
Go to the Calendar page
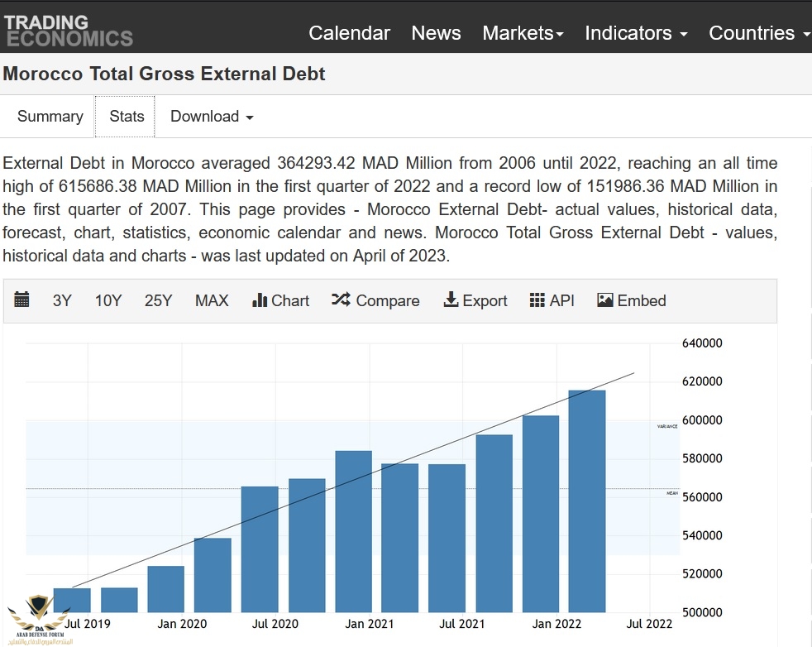pyautogui.click(x=349, y=33)
